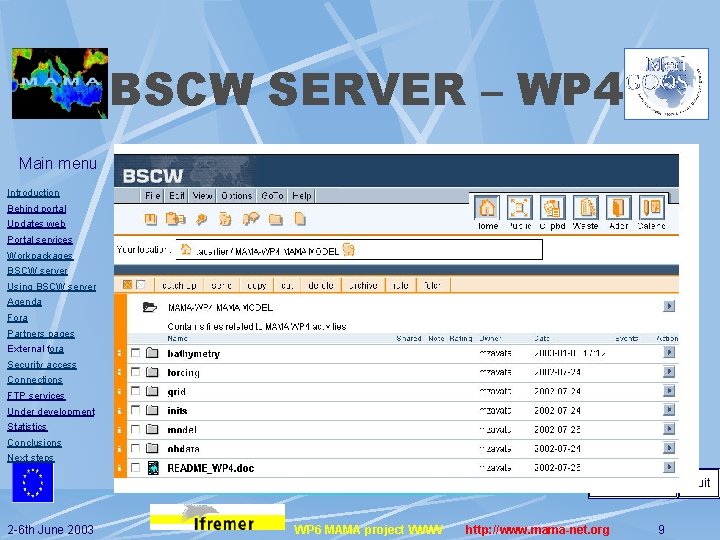Check the model checkbox
This screenshot has height=540, width=720.
135,429
